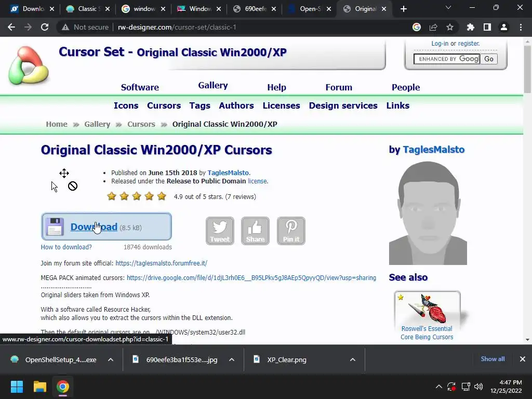Expand XP_Clear.png download options

(x=353, y=360)
